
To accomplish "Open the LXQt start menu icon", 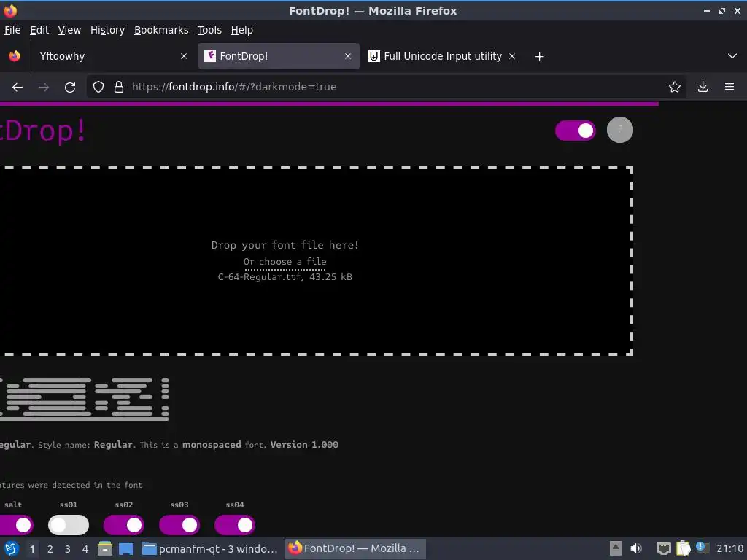I will coord(12,548).
